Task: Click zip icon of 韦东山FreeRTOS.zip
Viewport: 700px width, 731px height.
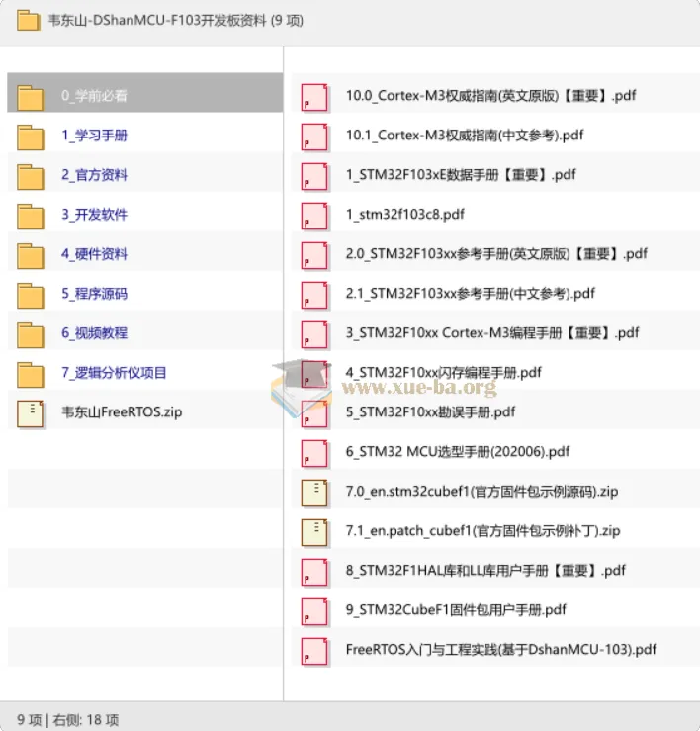Action: (x=31, y=414)
